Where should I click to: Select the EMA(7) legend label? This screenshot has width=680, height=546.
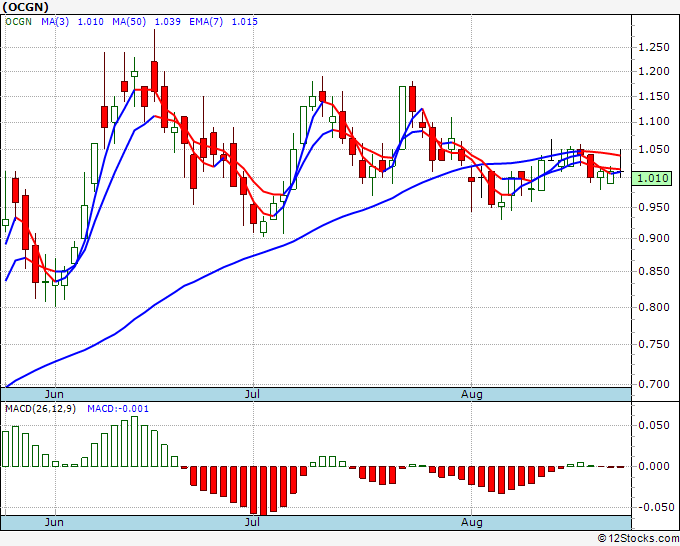point(206,21)
